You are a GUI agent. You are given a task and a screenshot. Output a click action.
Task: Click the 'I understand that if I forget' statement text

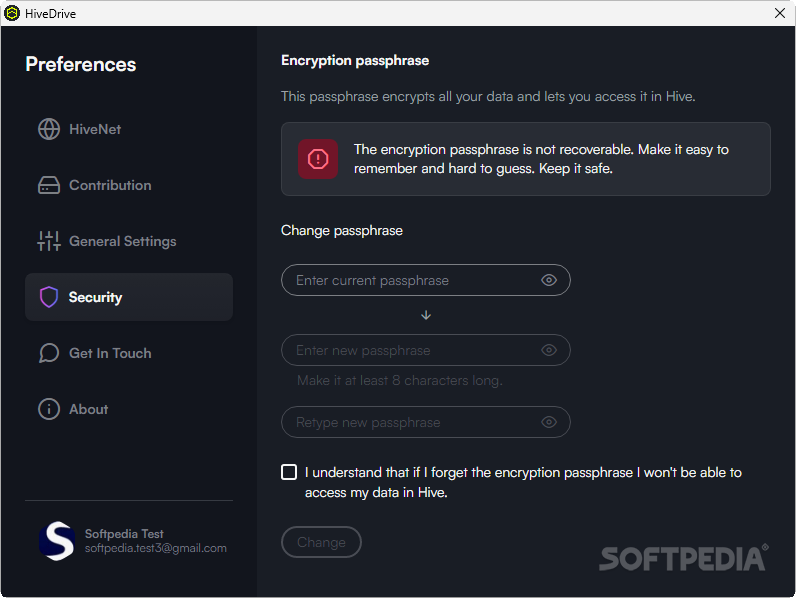click(x=523, y=482)
